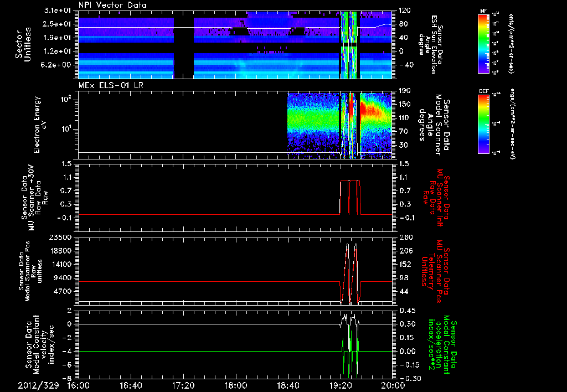
Task: Click the "MU Scanner +30V Raw Data" axis label
Action: pos(35,198)
